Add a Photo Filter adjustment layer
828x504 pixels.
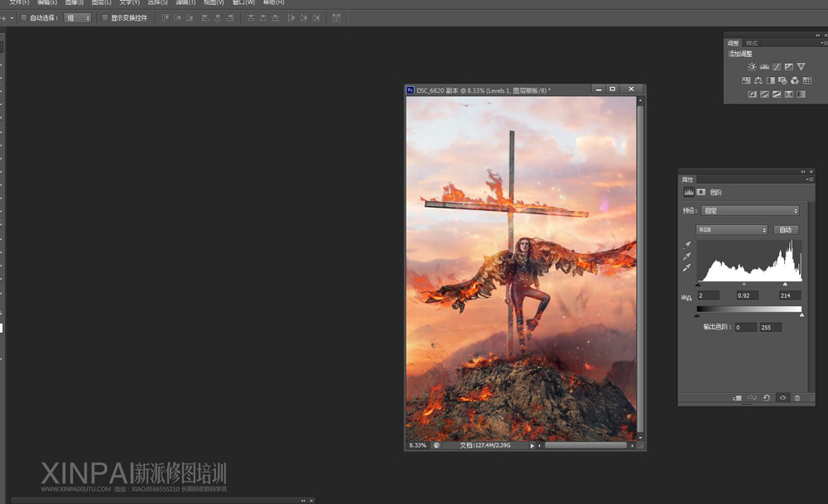(782, 80)
